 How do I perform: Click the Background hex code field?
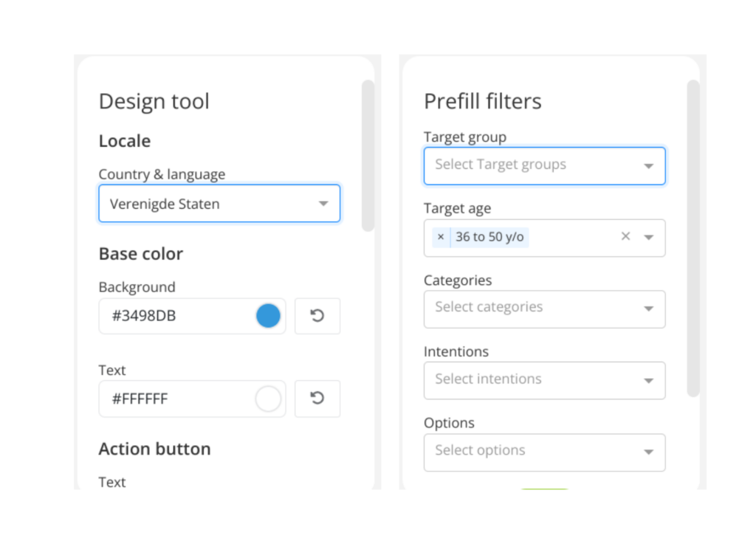(177, 317)
